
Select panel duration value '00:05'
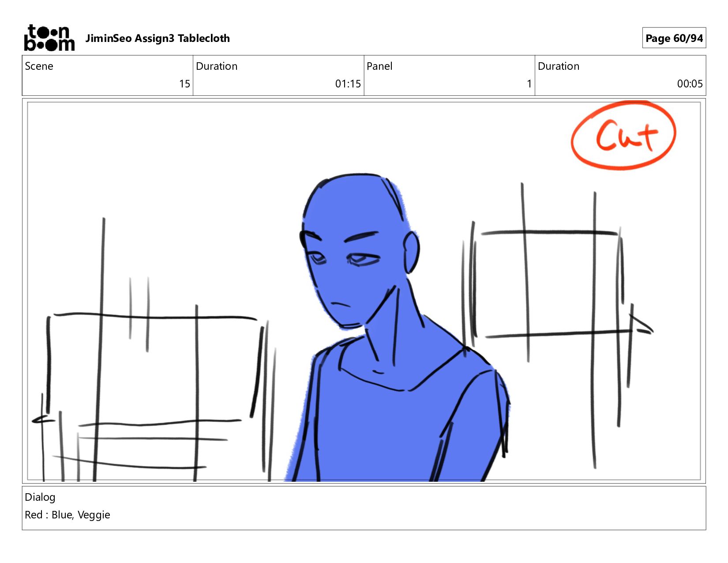tap(690, 84)
